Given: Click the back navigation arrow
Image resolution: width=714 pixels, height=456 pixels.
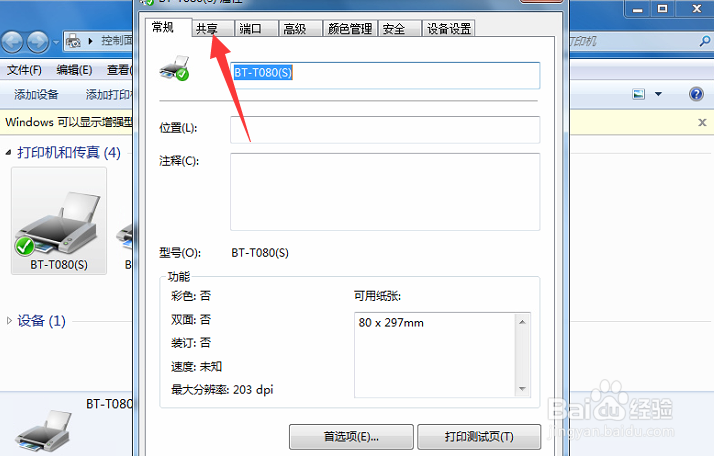Looking at the screenshot, I should pos(12,42).
